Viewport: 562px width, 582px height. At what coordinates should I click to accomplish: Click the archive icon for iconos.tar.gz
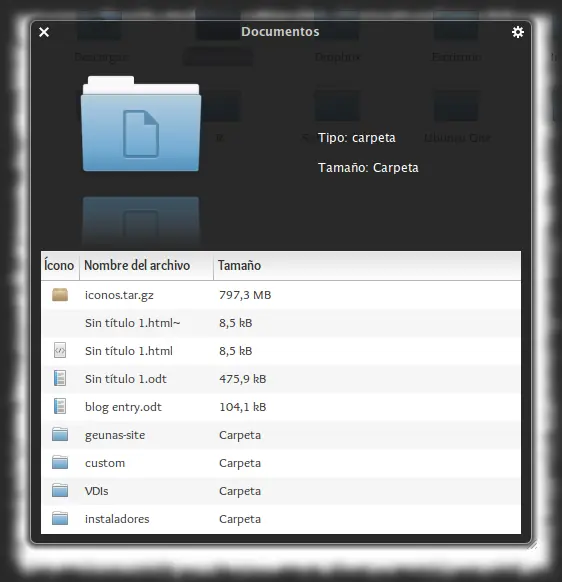pos(60,295)
